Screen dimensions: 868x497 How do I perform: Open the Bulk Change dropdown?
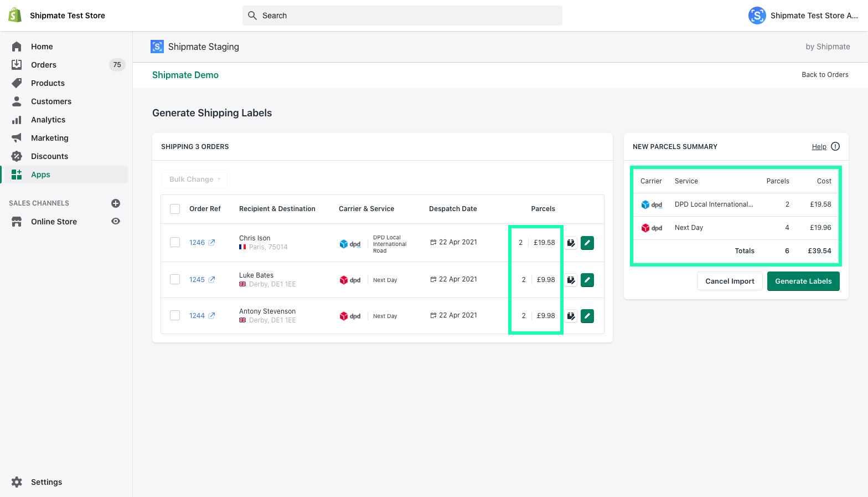[194, 180]
